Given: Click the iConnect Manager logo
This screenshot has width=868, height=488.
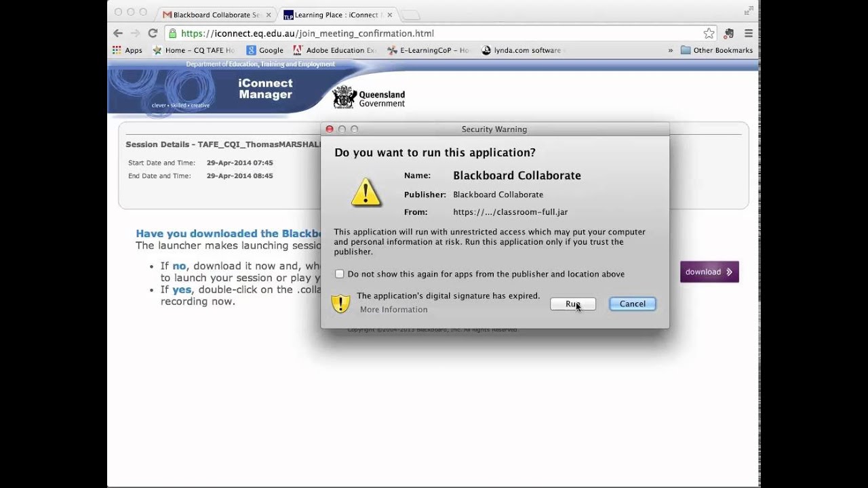Looking at the screenshot, I should [x=265, y=89].
